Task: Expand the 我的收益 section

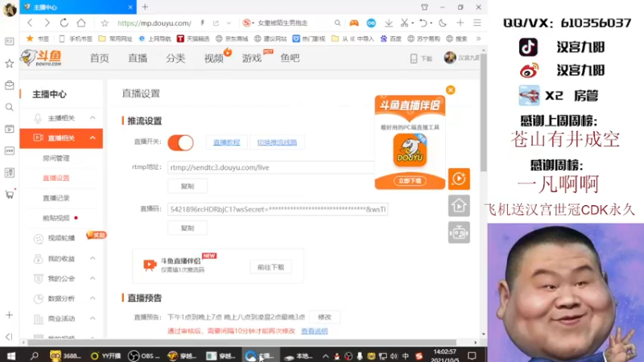Action: (x=93, y=258)
